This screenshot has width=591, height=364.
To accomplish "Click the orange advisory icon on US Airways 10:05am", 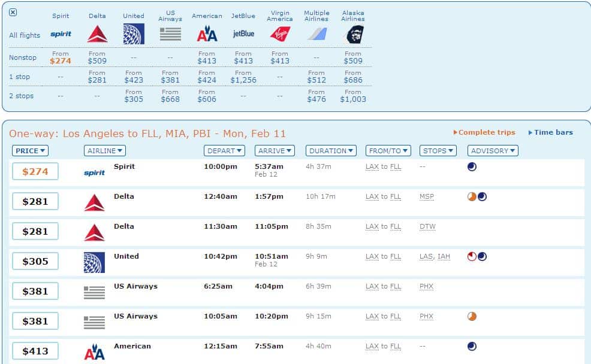I will point(472,316).
